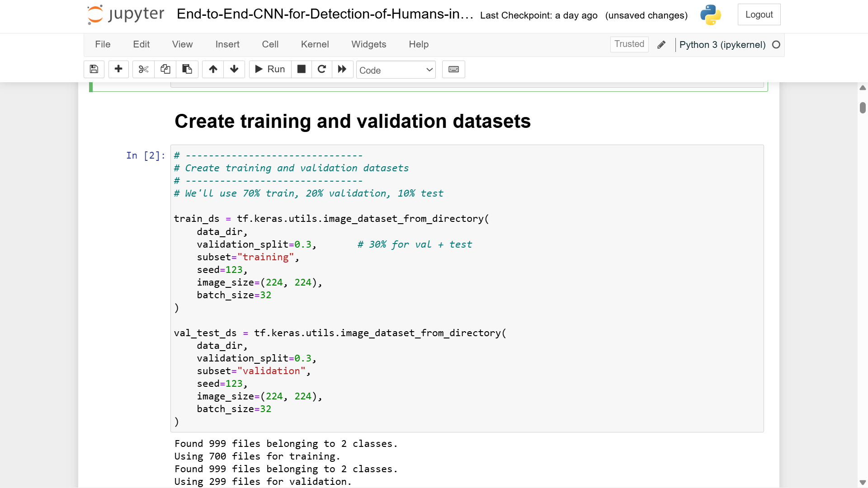Click the Logout button
Image resolution: width=868 pixels, height=488 pixels.
click(759, 14)
